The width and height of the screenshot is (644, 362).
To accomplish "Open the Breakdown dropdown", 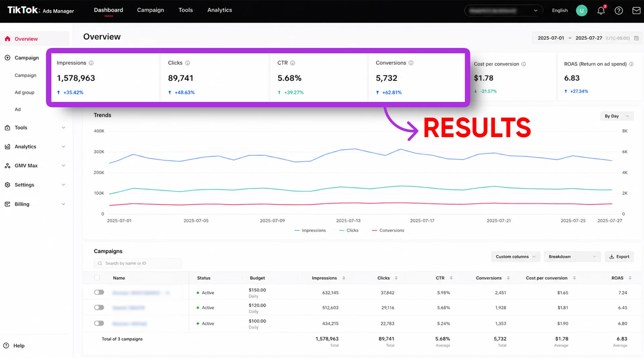I will tap(572, 257).
